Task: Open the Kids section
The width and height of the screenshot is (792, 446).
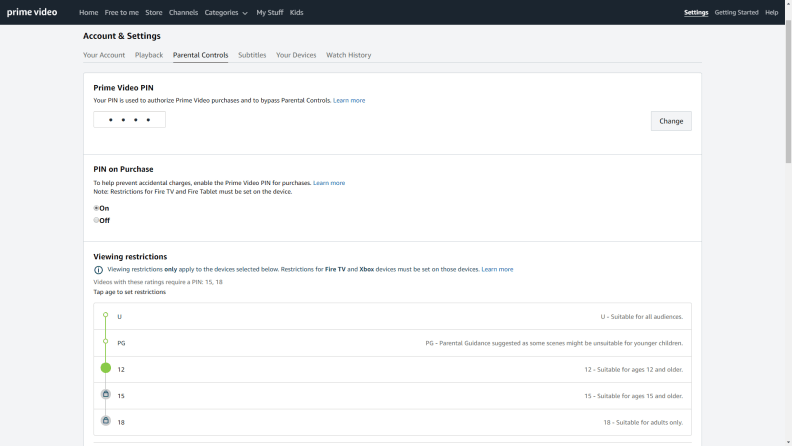Action: click(296, 13)
